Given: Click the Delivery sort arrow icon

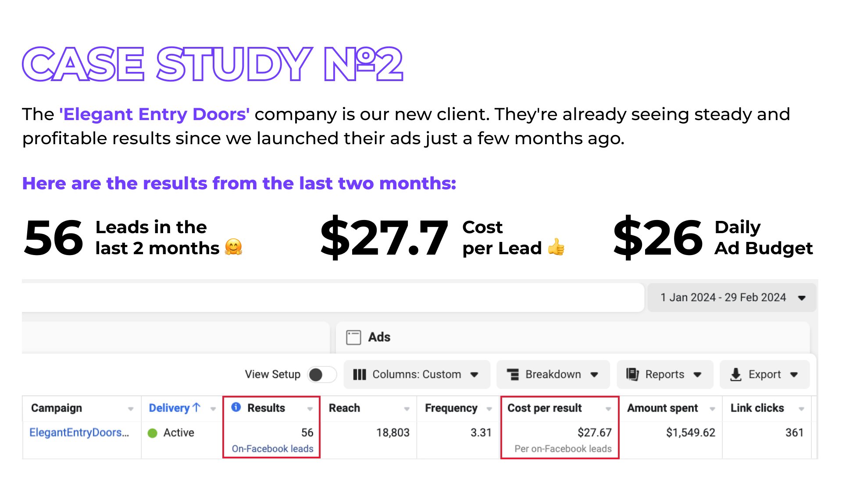Looking at the screenshot, I should coord(196,408).
